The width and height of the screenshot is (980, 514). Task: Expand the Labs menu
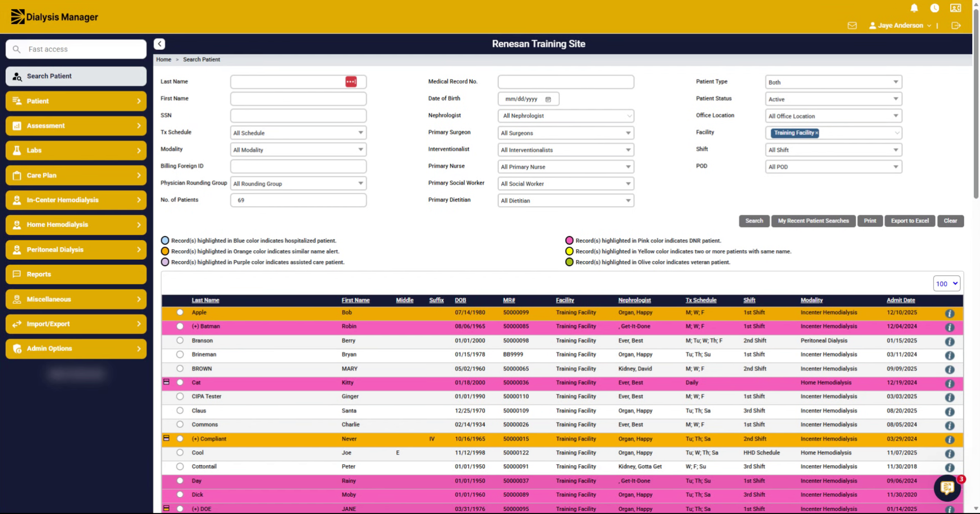[76, 150]
